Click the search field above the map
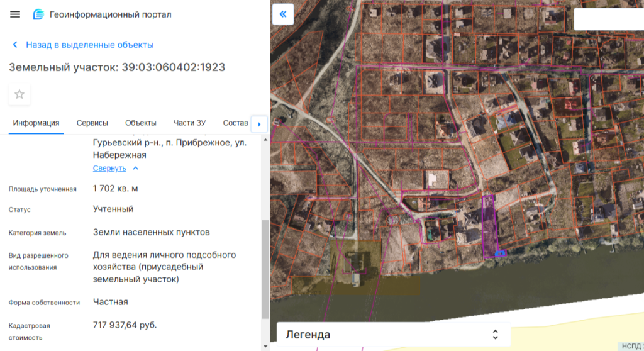644x351 pixels. pos(608,19)
